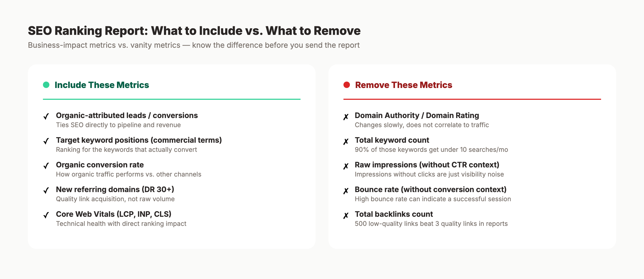Click the checkmark beside Organic-attributed leads
Screen dimensions: 644x279
click(x=46, y=116)
